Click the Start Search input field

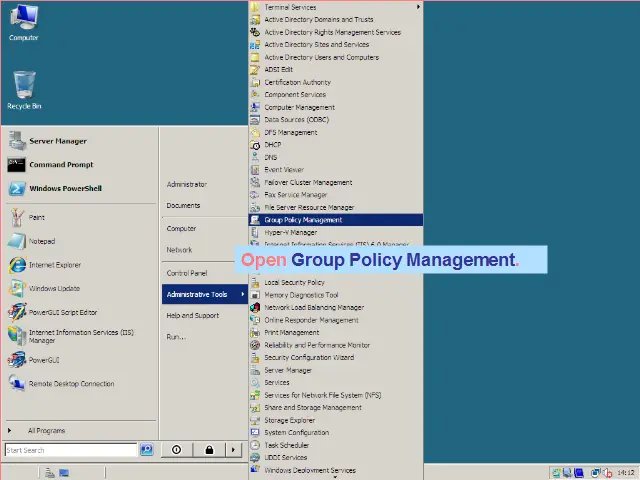[71, 450]
